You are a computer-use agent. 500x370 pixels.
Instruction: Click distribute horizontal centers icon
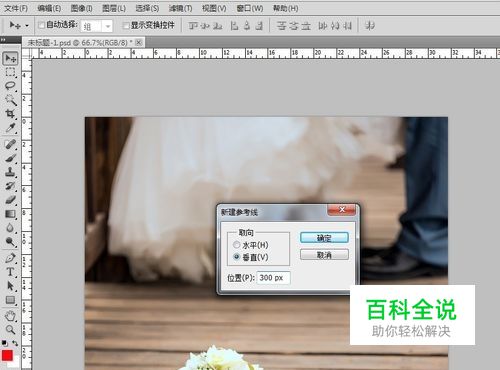point(335,26)
